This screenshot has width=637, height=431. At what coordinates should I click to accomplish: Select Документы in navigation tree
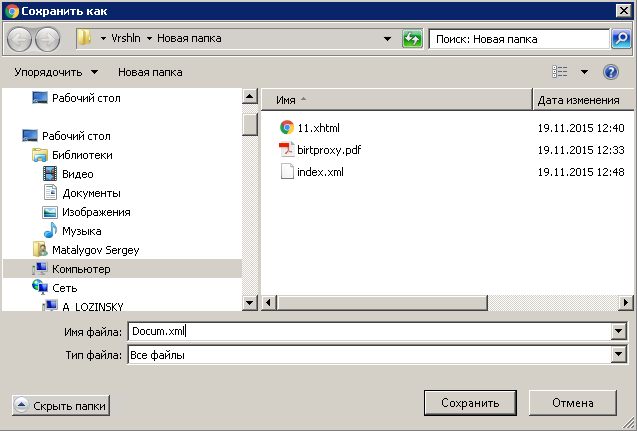91,193
